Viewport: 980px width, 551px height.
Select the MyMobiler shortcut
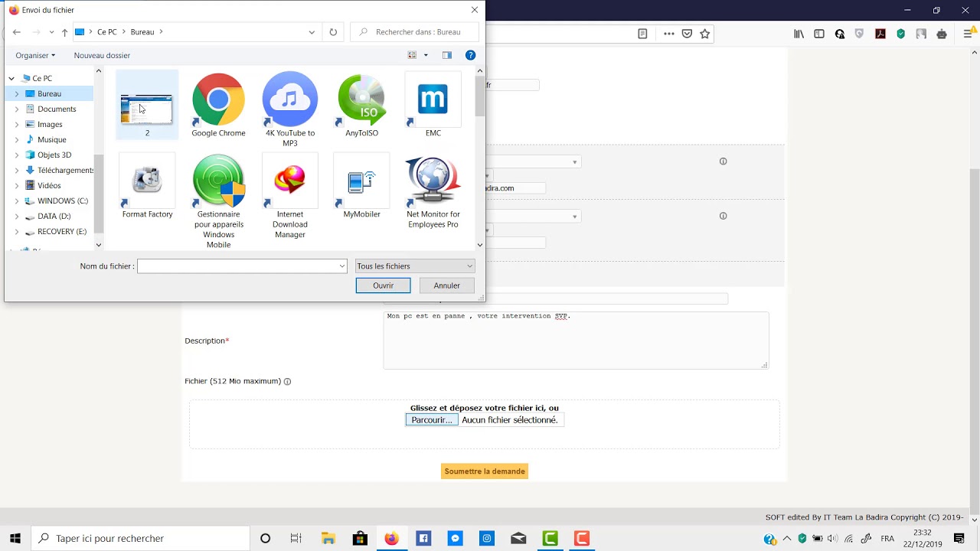point(361,186)
